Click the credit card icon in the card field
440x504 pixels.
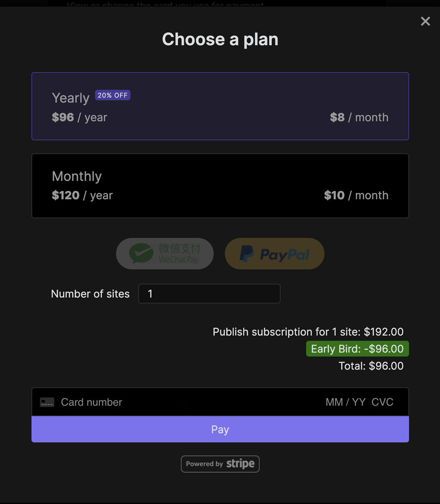pyautogui.click(x=47, y=402)
